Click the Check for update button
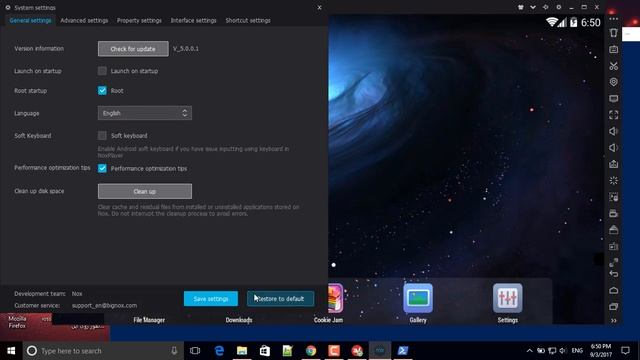The height and width of the screenshot is (360, 640). point(133,49)
